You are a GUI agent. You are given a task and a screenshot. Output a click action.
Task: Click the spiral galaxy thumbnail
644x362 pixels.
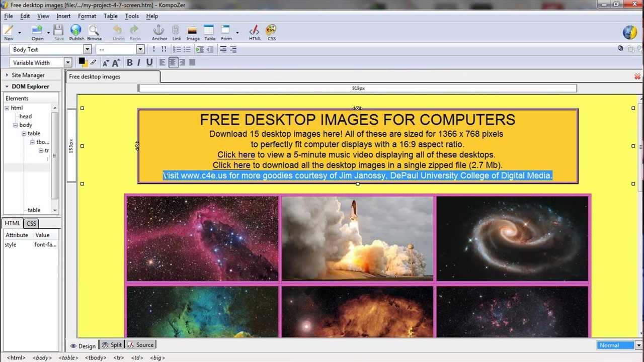tap(512, 239)
